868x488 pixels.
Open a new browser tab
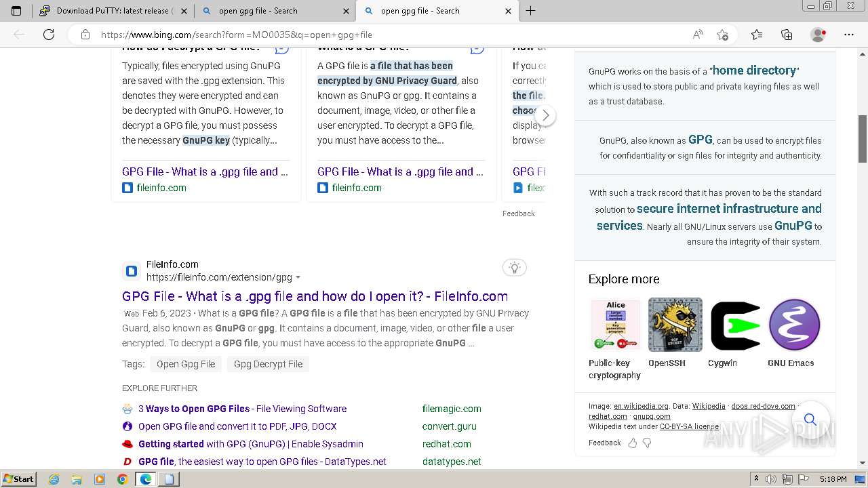531,11
